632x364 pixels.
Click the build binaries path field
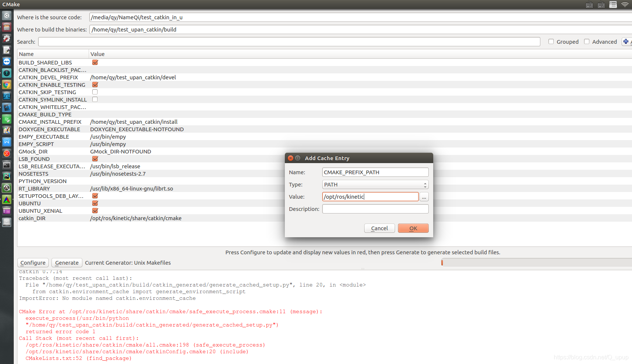361,30
